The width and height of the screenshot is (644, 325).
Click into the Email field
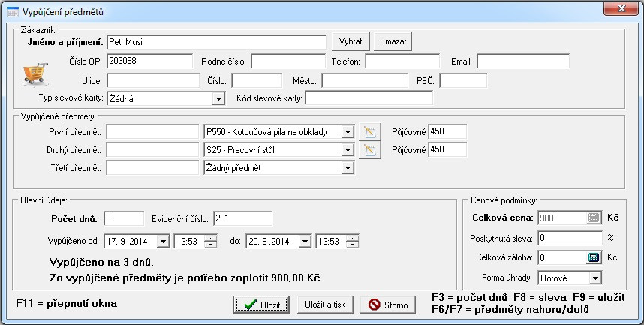point(523,62)
